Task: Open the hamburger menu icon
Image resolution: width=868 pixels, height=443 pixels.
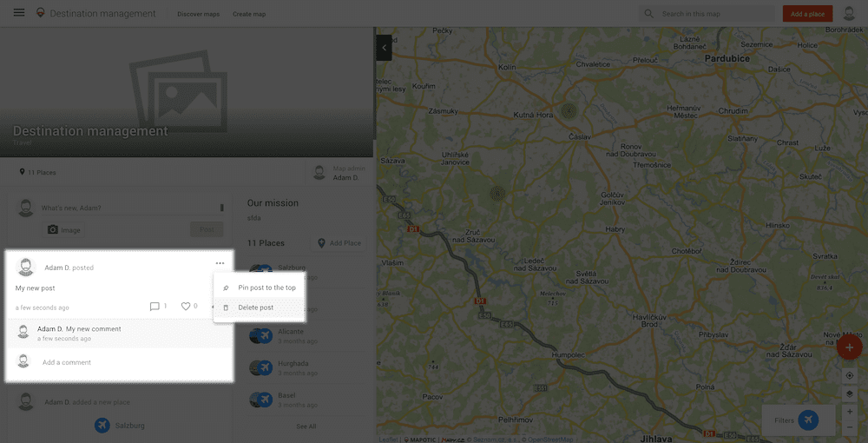Action: click(x=19, y=13)
